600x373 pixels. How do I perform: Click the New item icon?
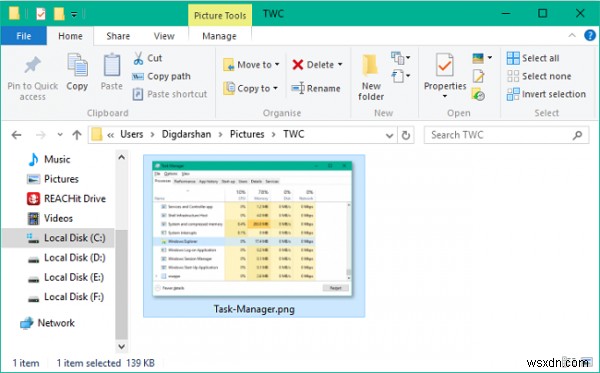pos(397,58)
